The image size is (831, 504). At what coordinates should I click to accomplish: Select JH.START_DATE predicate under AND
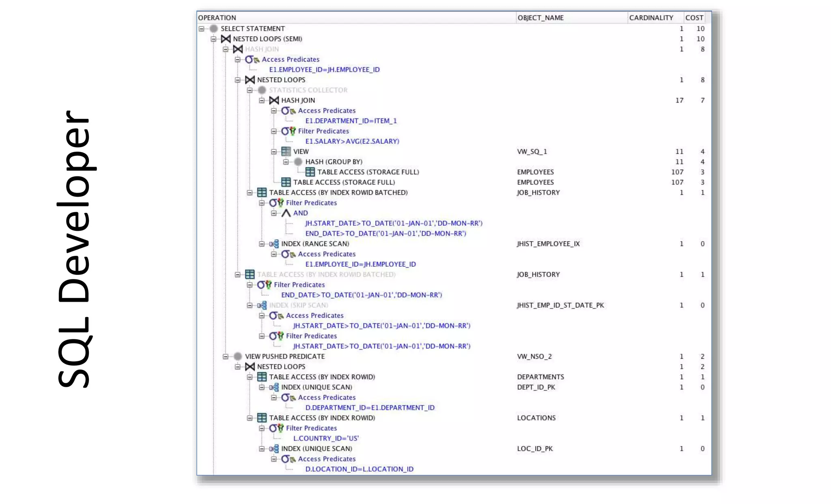tap(394, 223)
